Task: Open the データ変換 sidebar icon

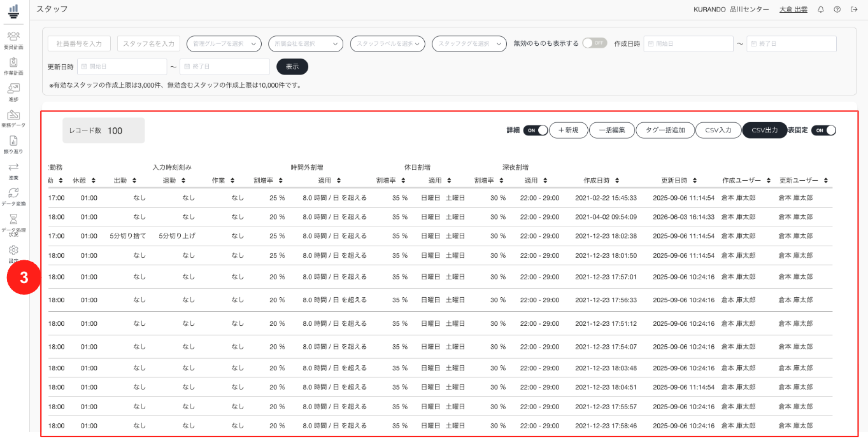Action: click(13, 196)
